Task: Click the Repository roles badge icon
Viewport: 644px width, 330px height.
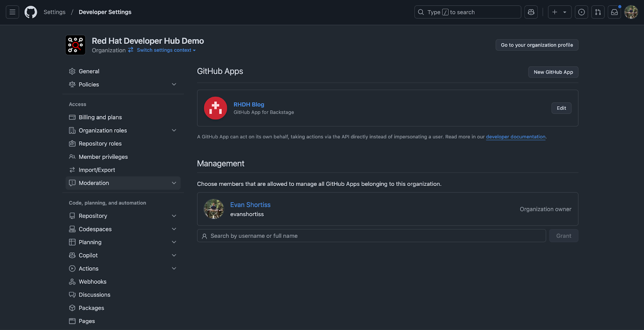Action: point(72,144)
